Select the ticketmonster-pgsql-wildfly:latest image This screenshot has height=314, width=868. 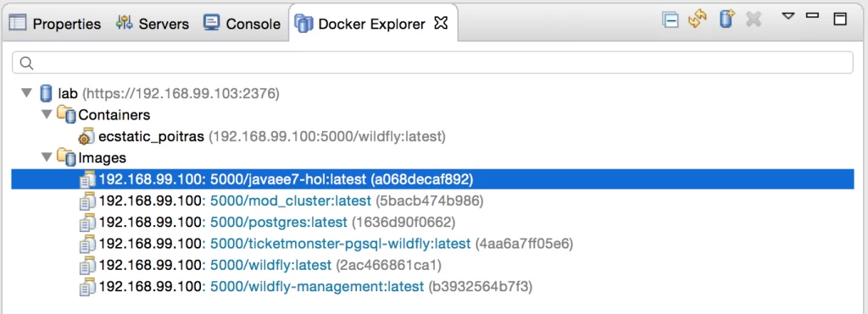tap(336, 244)
